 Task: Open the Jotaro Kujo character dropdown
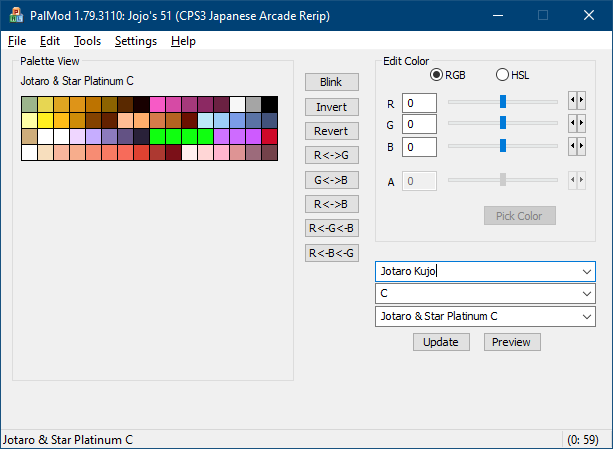585,271
